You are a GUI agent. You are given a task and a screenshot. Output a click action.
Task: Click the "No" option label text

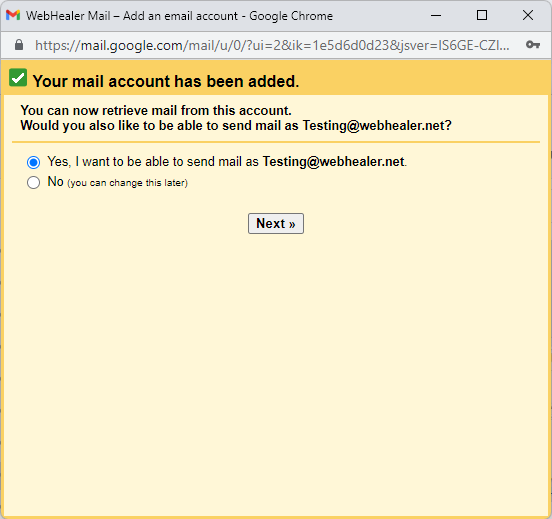(55, 182)
